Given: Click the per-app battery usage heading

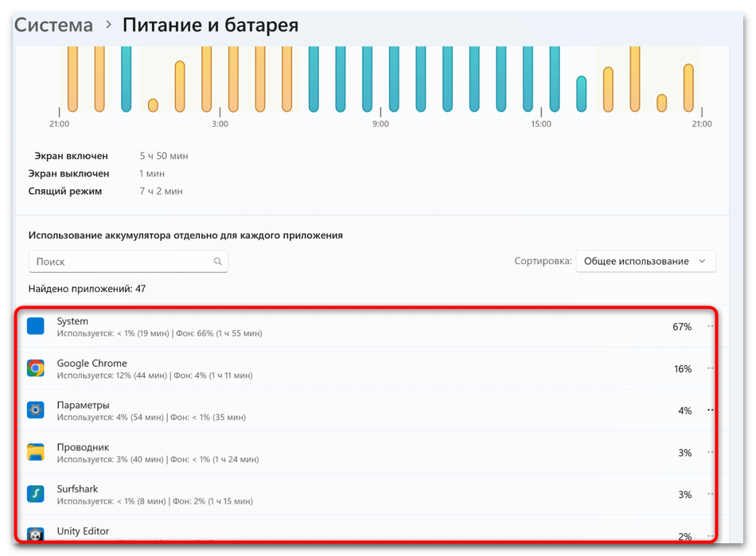Looking at the screenshot, I should (185, 235).
